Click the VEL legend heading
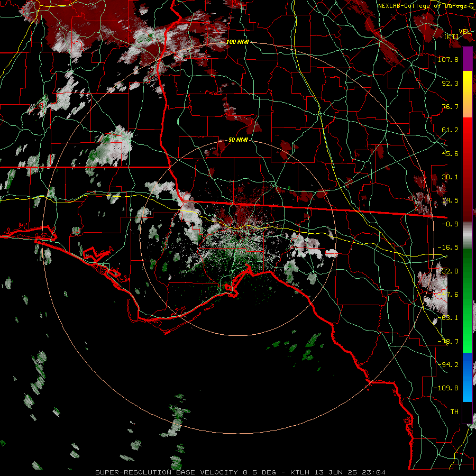 (464, 32)
